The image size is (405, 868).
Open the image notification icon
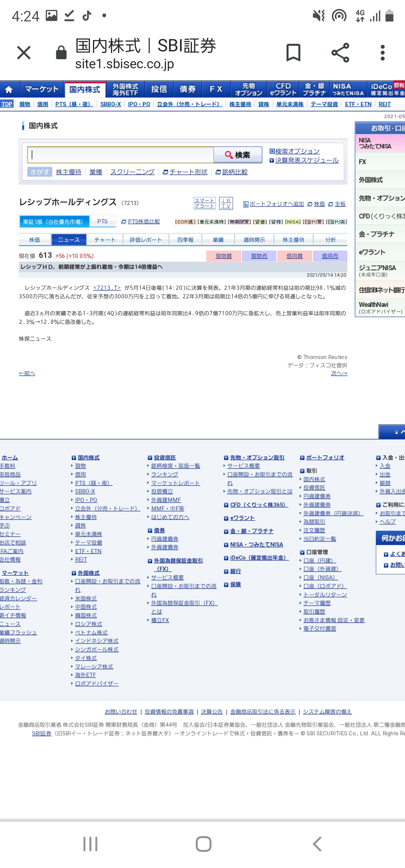click(x=52, y=15)
